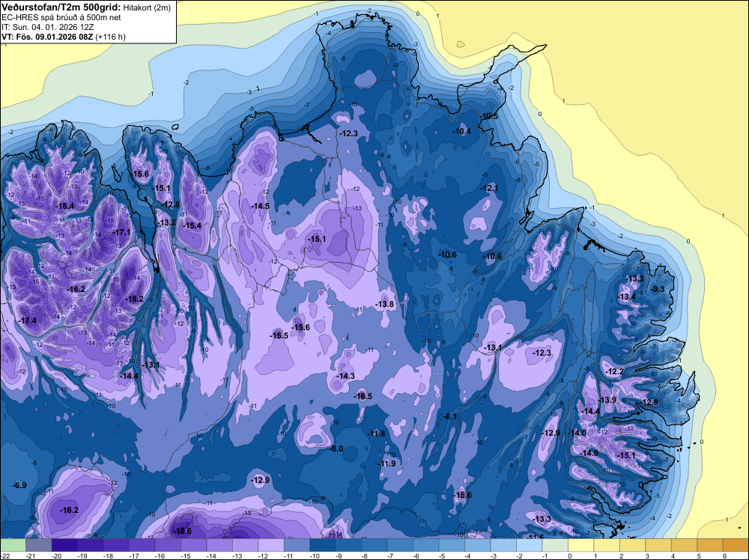Click the "Veðurstofan/T2m 500grid:" title text

[x=61, y=7]
